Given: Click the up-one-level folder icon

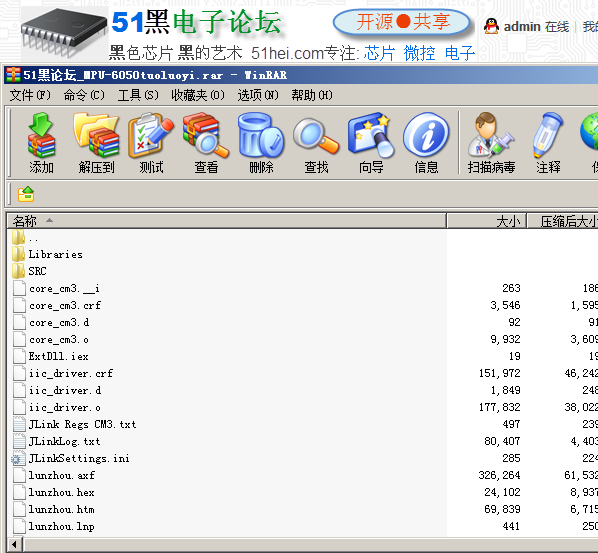Looking at the screenshot, I should pyautogui.click(x=26, y=194).
